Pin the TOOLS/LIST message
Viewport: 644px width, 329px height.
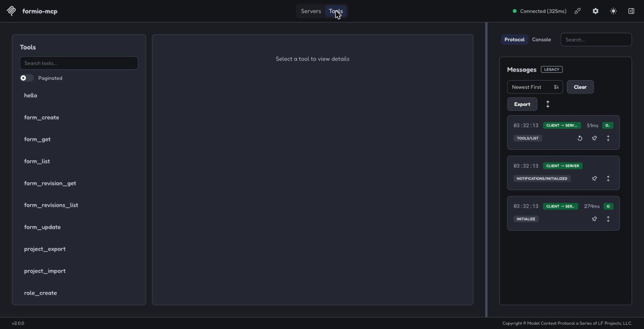point(594,138)
